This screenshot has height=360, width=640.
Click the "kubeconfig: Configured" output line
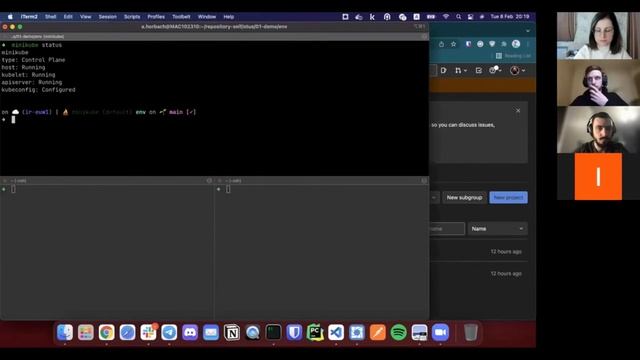[39, 90]
